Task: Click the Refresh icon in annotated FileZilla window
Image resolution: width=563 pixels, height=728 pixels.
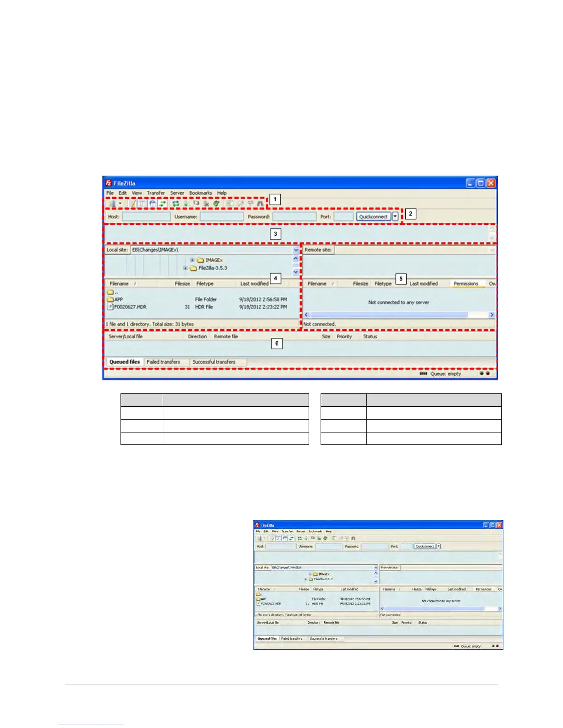Action: point(176,204)
